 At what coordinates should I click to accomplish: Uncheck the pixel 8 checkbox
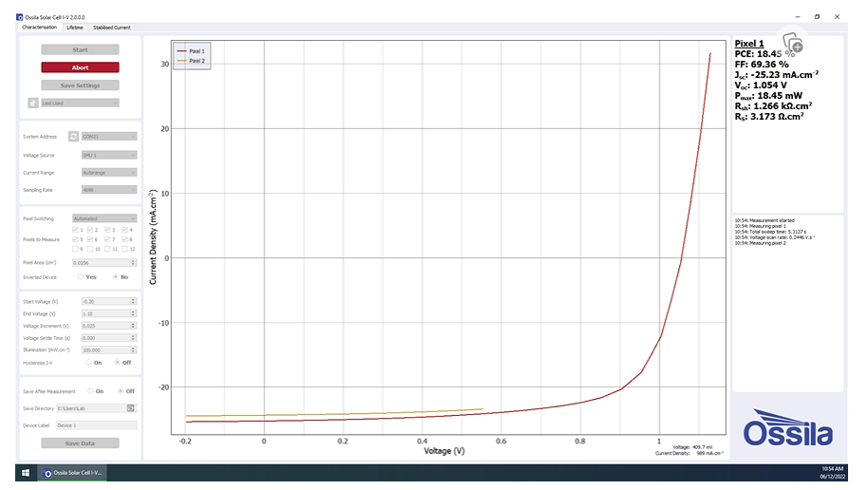pyautogui.click(x=125, y=239)
